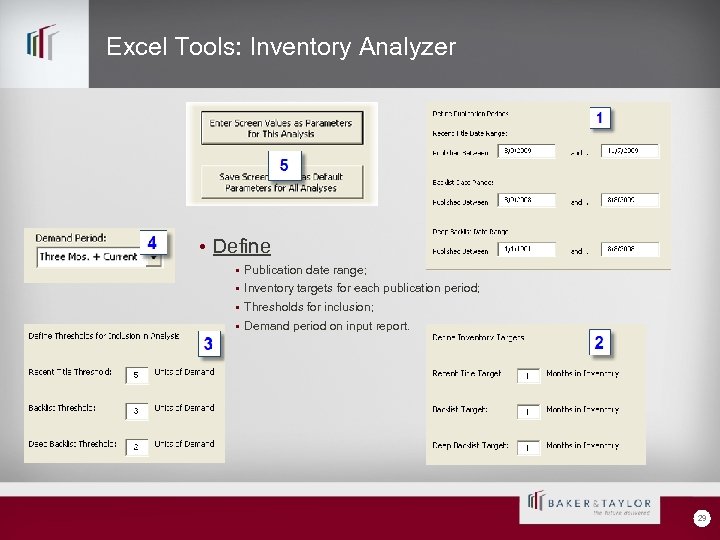The height and width of the screenshot is (540, 720).
Task: Click Save Screen Values as Default button
Action: [x=282, y=182]
